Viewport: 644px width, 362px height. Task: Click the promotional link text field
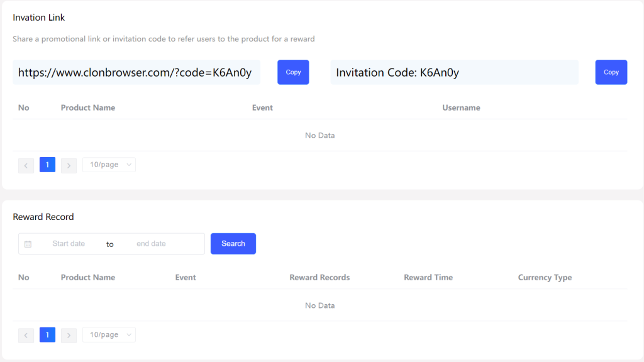pyautogui.click(x=136, y=72)
